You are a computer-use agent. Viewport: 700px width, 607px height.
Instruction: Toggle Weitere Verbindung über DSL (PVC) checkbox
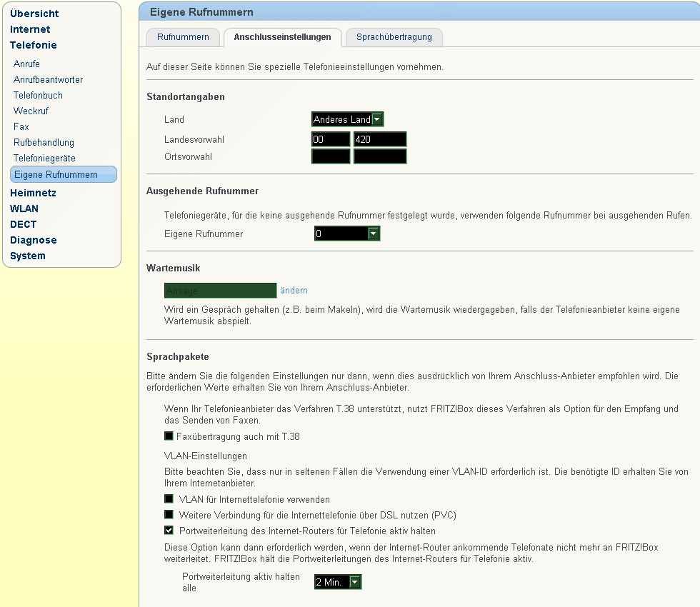click(x=169, y=515)
